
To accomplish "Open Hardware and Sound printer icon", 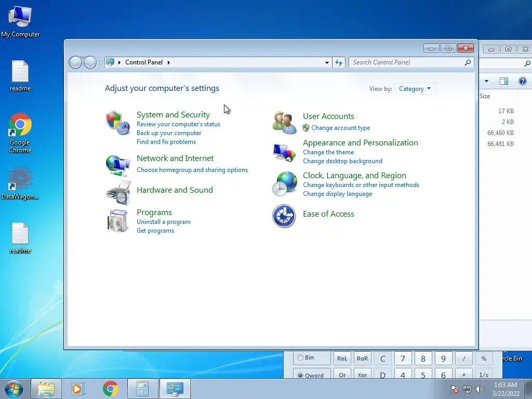I will (x=118, y=192).
